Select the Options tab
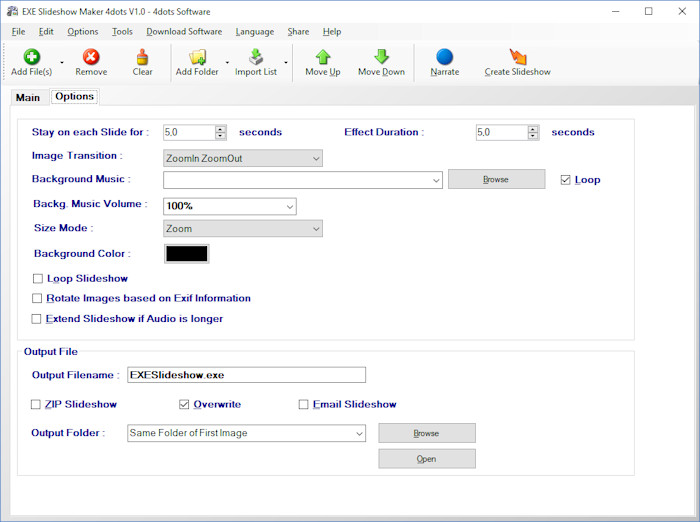The width and height of the screenshot is (700, 522). point(75,96)
